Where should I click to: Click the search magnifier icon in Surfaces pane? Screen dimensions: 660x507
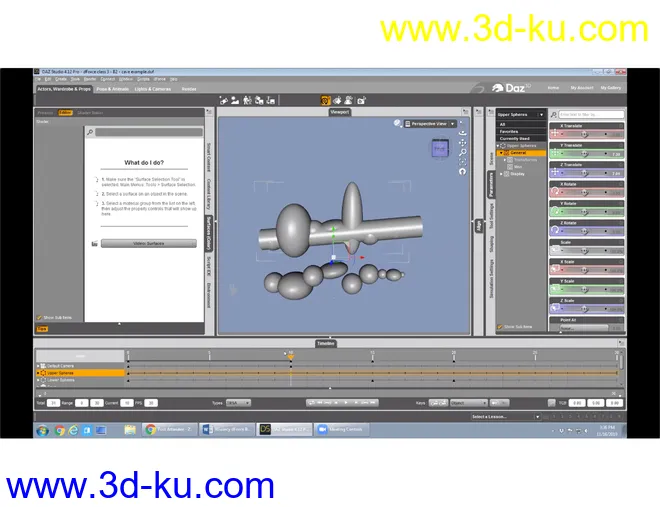coord(90,132)
